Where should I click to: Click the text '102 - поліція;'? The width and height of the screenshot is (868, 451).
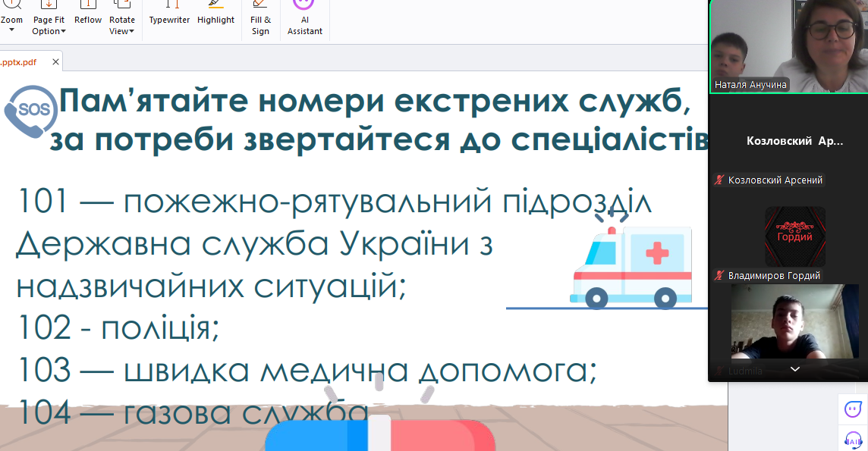[118, 327]
